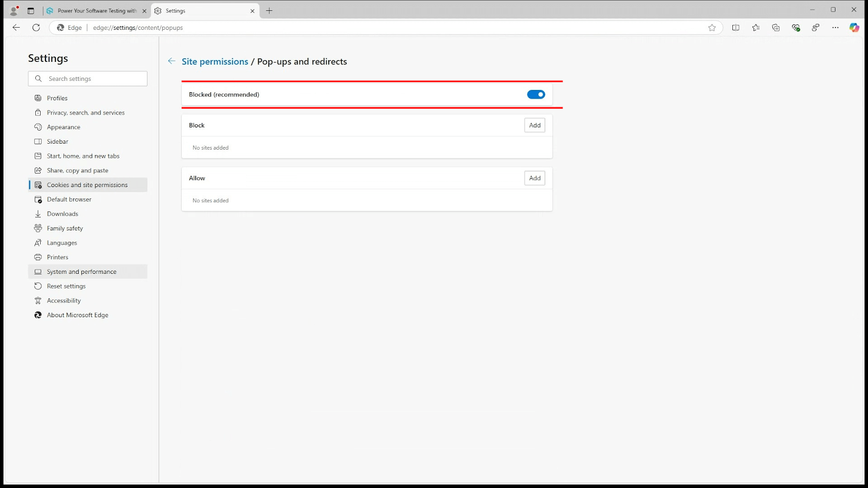This screenshot has height=488, width=868.
Task: Open the Favorites list icon
Action: [756, 28]
